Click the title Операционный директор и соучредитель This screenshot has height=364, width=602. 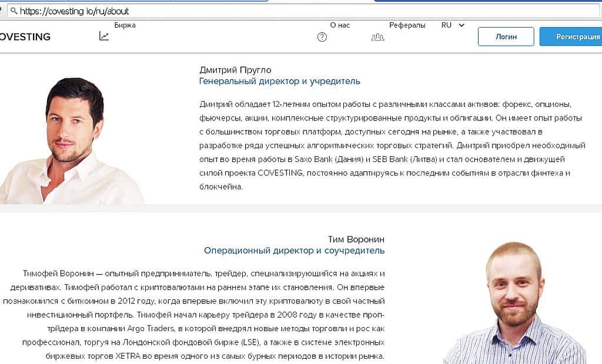click(294, 251)
